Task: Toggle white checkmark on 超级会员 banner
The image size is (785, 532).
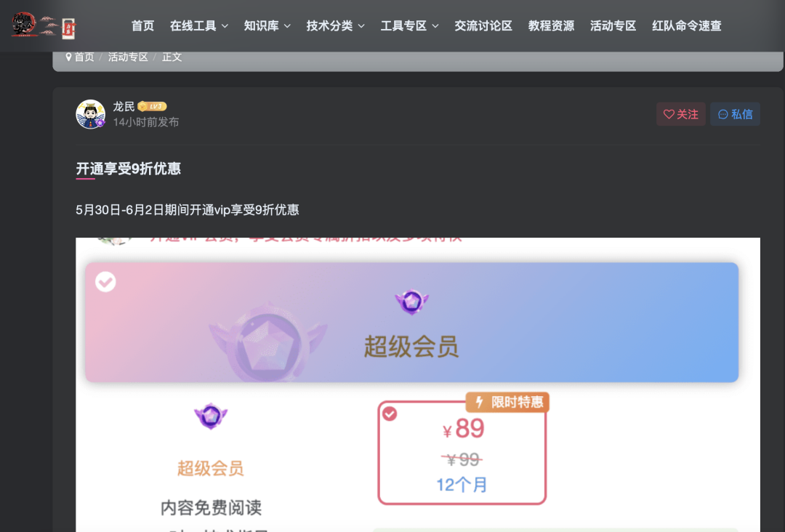Action: pyautogui.click(x=105, y=282)
